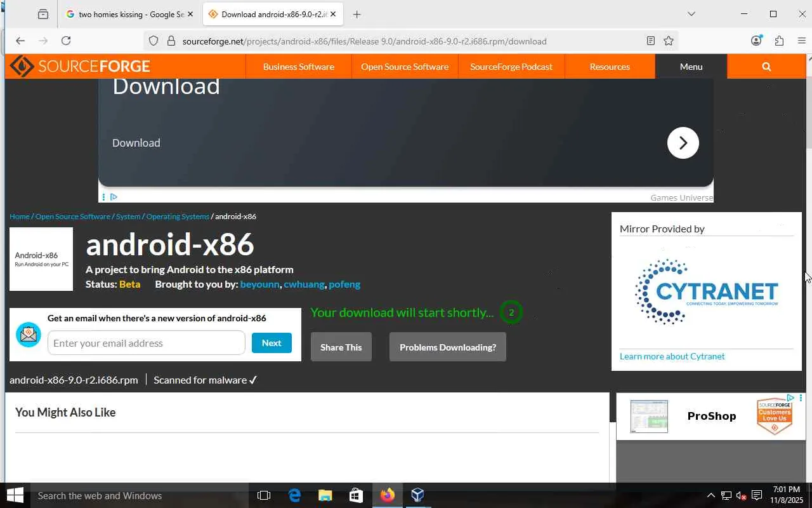Click the Android-x86 project logo thumbnail

pos(41,259)
